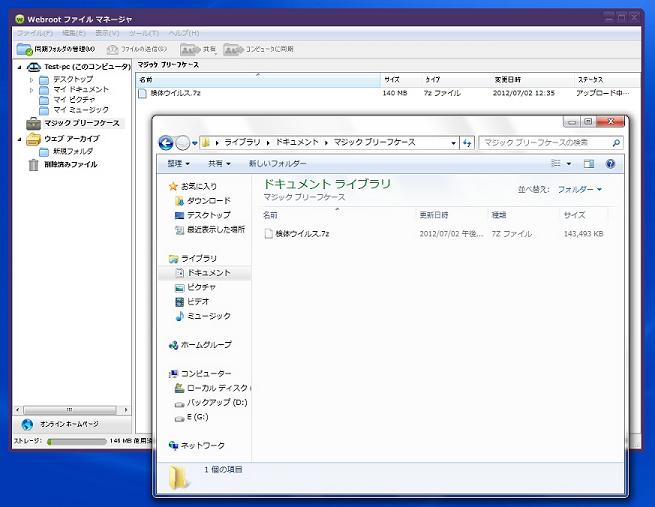655x507 pixels.
Task: Select マジック ブリーフケース in Webroot tree
Action: point(82,123)
